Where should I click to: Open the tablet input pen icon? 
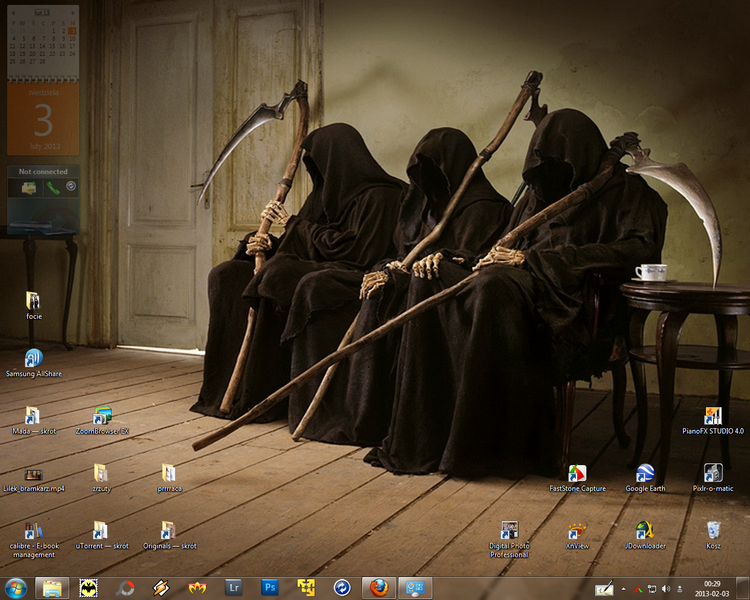click(x=604, y=588)
